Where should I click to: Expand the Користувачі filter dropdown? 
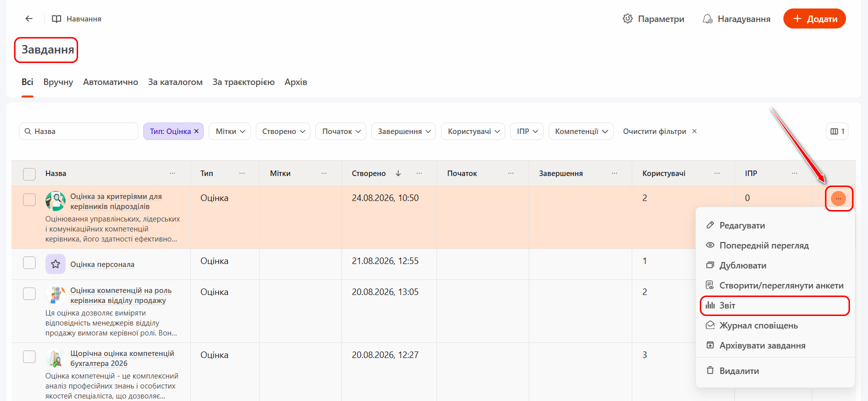click(473, 131)
